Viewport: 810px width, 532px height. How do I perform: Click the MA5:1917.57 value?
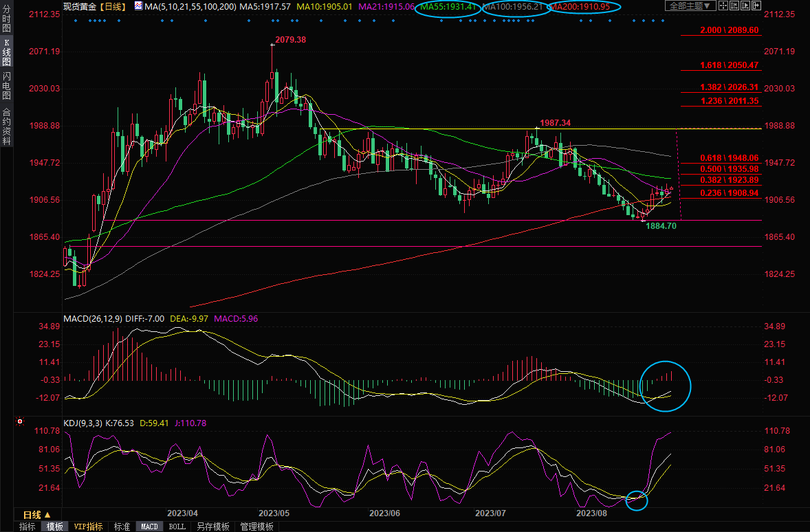[265, 7]
